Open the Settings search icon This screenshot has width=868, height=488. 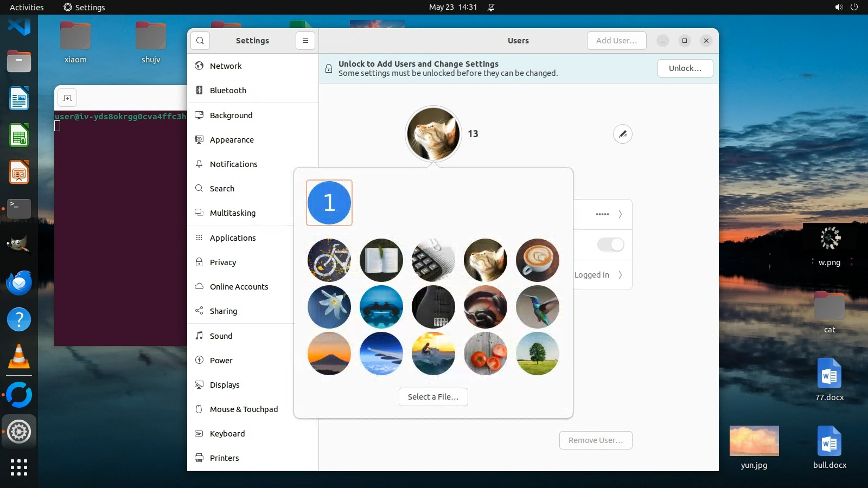(x=200, y=41)
